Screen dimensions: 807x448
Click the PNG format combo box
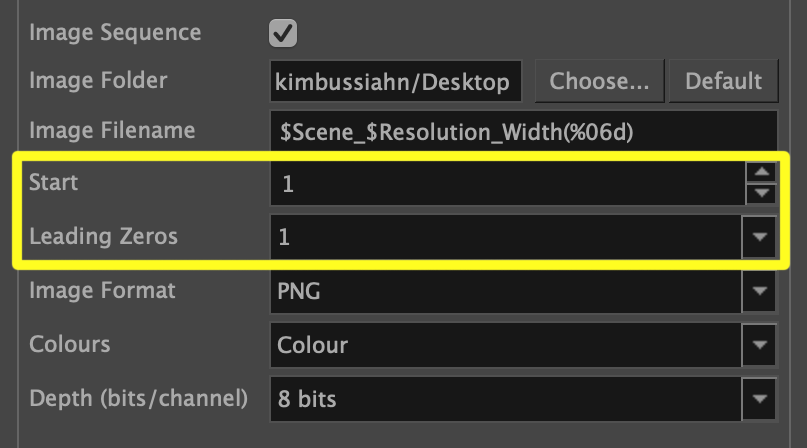coord(507,292)
